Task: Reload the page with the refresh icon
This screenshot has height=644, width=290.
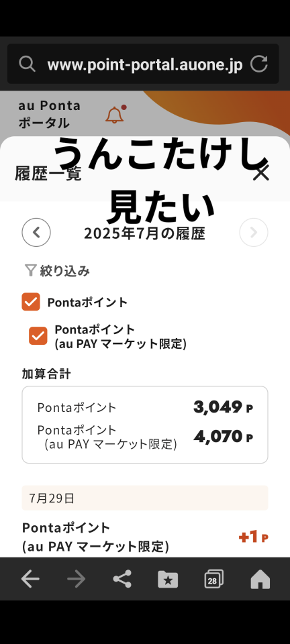Action: pos(259,64)
